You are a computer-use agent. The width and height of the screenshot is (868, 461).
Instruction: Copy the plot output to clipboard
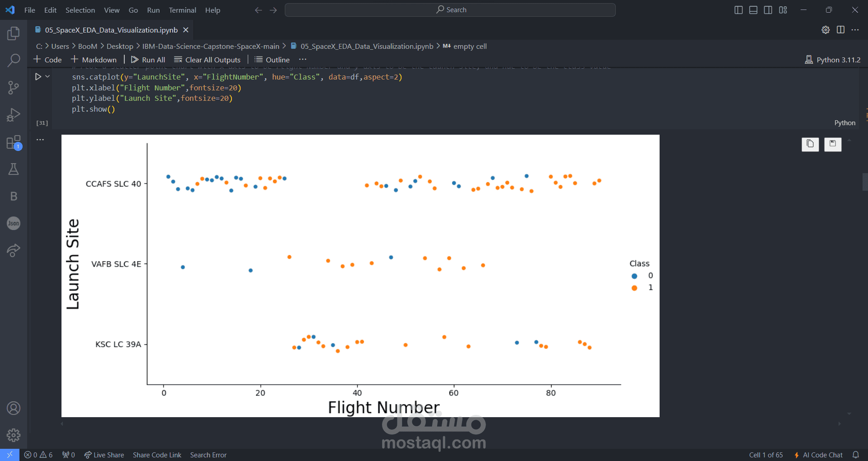(x=810, y=144)
